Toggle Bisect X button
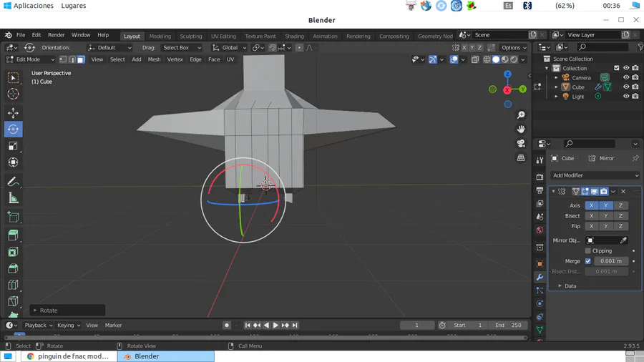 click(592, 216)
